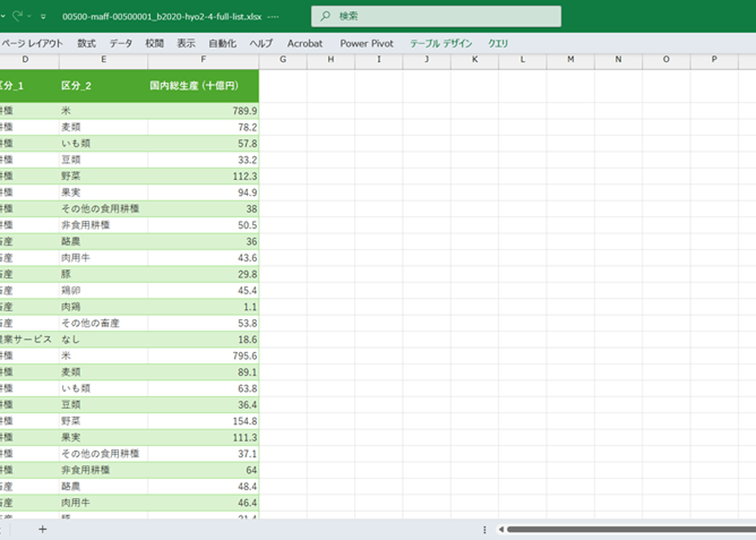756x540 pixels.
Task: Open the Customize Quick Access Toolbar dropdown
Action: 43,16
